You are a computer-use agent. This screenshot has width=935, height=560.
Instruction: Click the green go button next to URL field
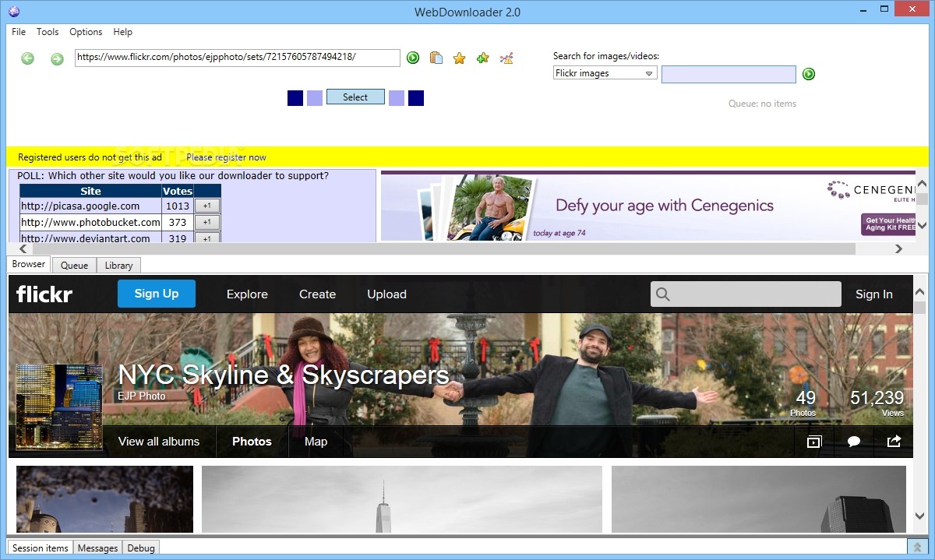tap(413, 58)
